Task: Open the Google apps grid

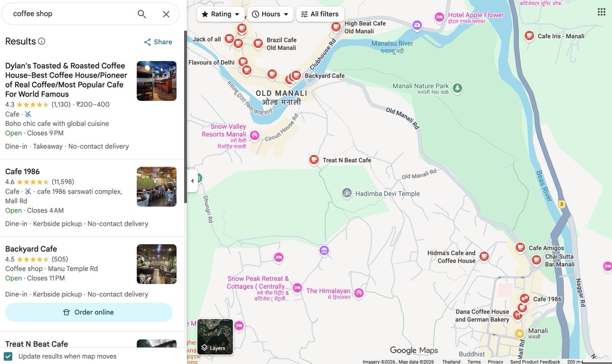Action: click(x=601, y=12)
